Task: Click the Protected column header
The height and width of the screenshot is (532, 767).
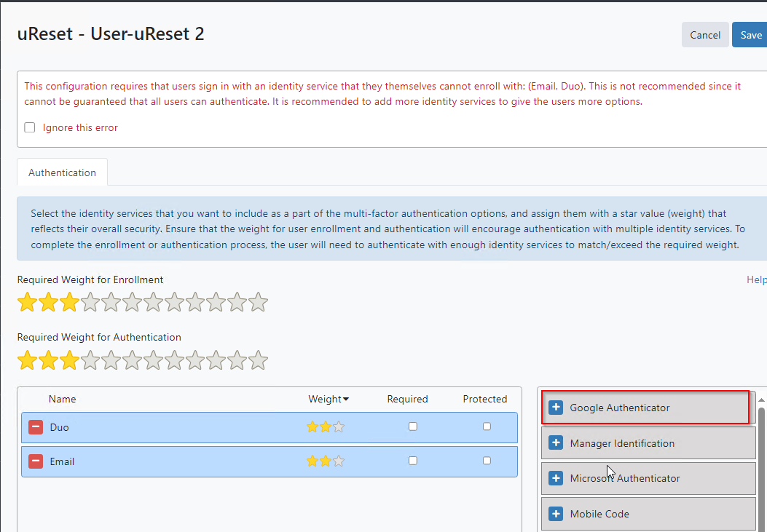Action: (485, 399)
